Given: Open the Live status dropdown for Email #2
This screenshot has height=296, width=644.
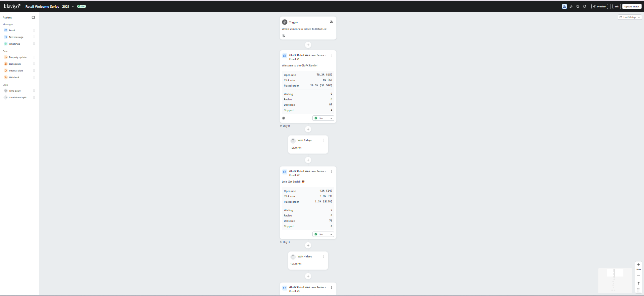Looking at the screenshot, I should pos(323,234).
